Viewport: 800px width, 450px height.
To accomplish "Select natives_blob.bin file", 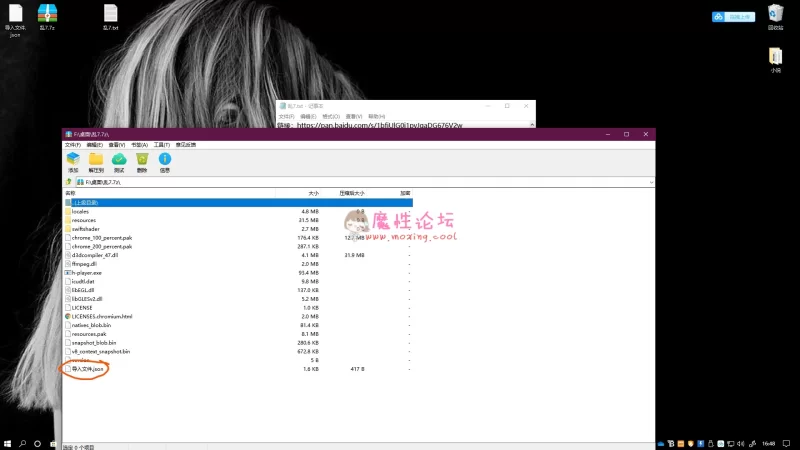I will point(91,325).
